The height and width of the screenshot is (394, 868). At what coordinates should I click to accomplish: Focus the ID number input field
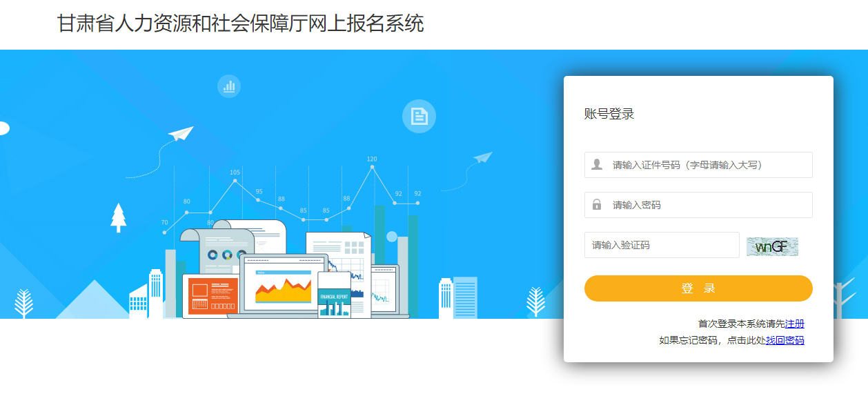(698, 165)
